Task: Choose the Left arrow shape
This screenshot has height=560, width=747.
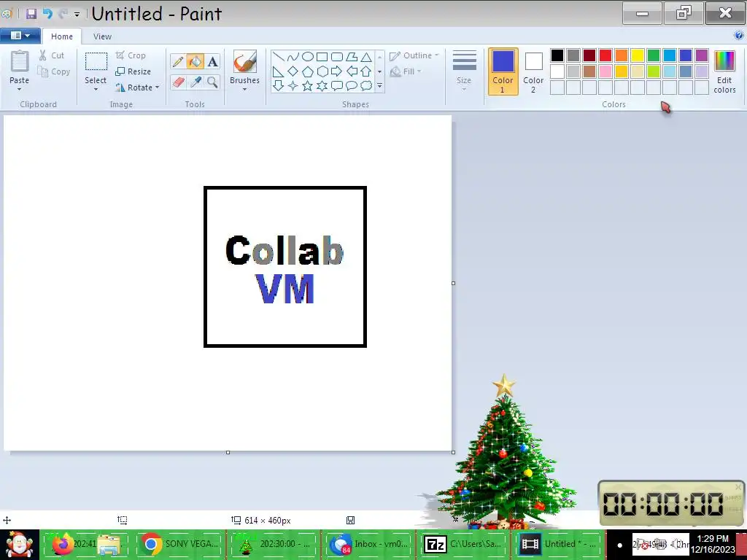Action: pyautogui.click(x=352, y=71)
